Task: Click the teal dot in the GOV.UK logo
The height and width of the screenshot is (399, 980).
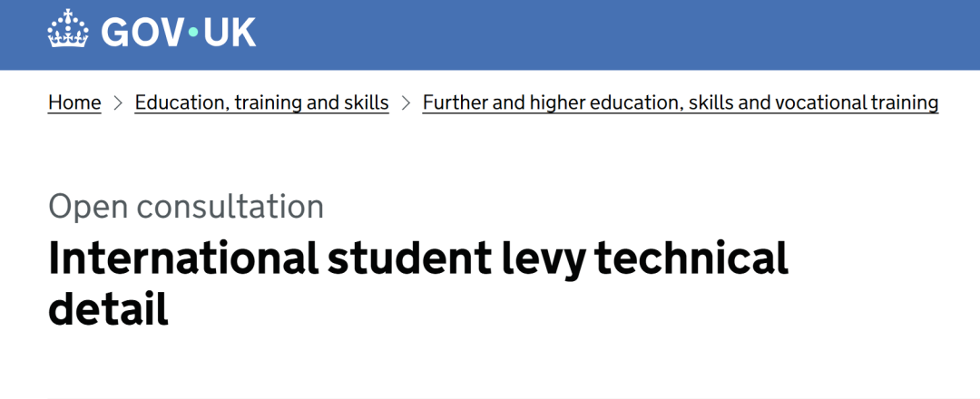Action: click(x=192, y=33)
